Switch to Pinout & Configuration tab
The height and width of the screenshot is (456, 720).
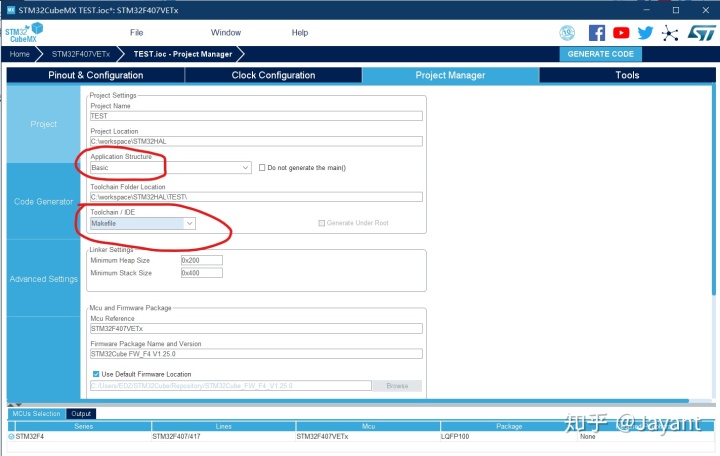96,75
